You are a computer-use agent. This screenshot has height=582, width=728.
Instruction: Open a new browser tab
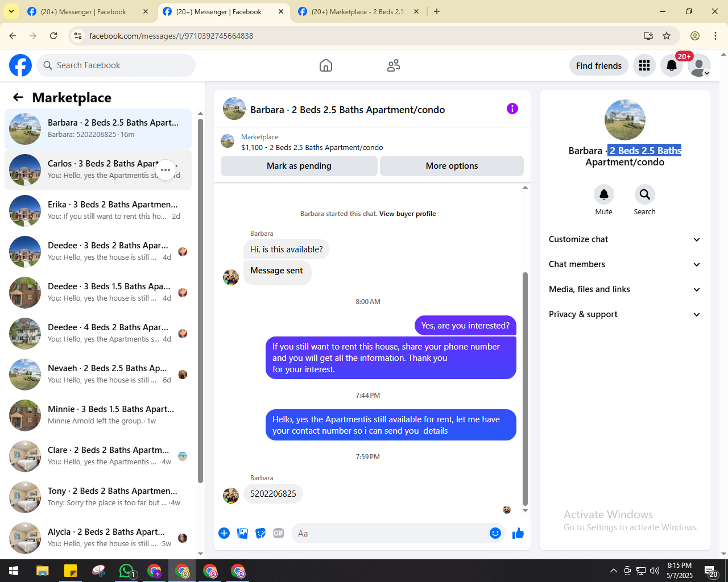pos(437,11)
